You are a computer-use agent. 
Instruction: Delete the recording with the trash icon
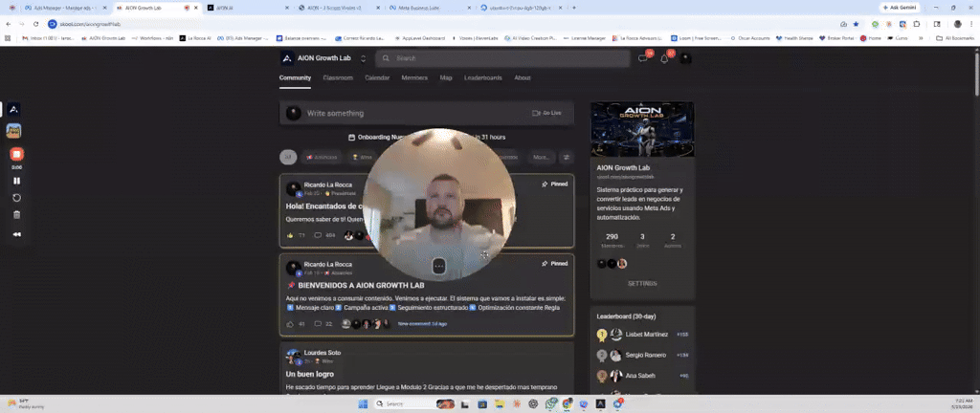[x=17, y=215]
